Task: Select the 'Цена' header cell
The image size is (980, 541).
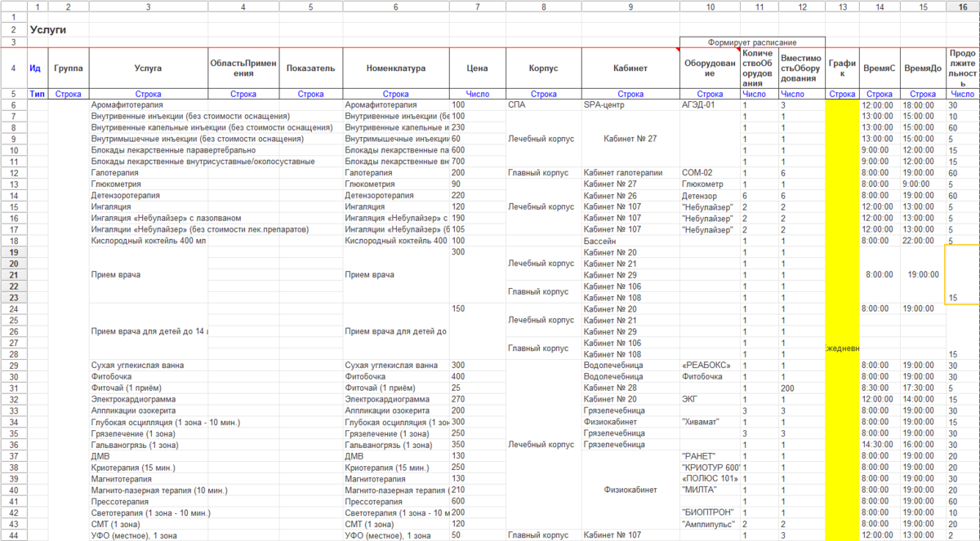Action: click(x=478, y=69)
